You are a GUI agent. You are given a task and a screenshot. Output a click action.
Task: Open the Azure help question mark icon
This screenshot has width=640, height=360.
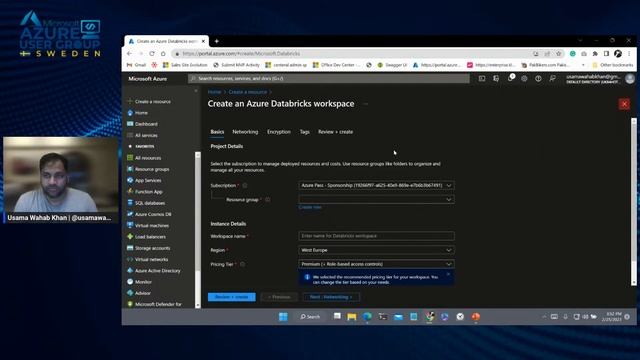pos(538,78)
